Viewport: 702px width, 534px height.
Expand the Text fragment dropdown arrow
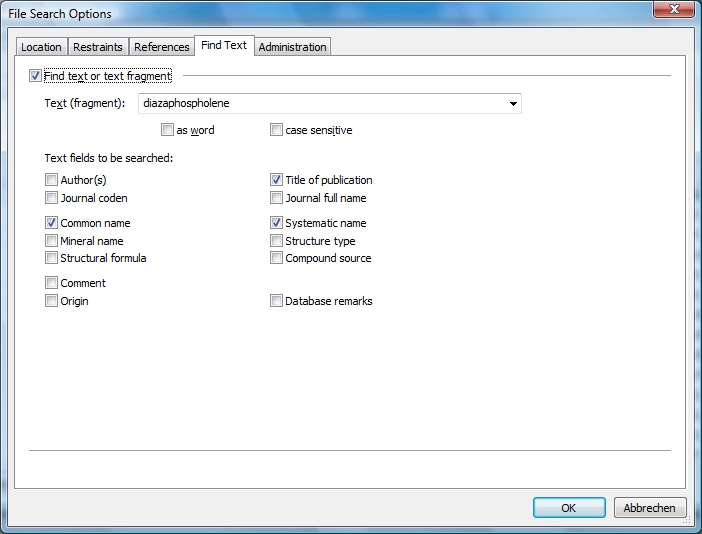(x=513, y=103)
